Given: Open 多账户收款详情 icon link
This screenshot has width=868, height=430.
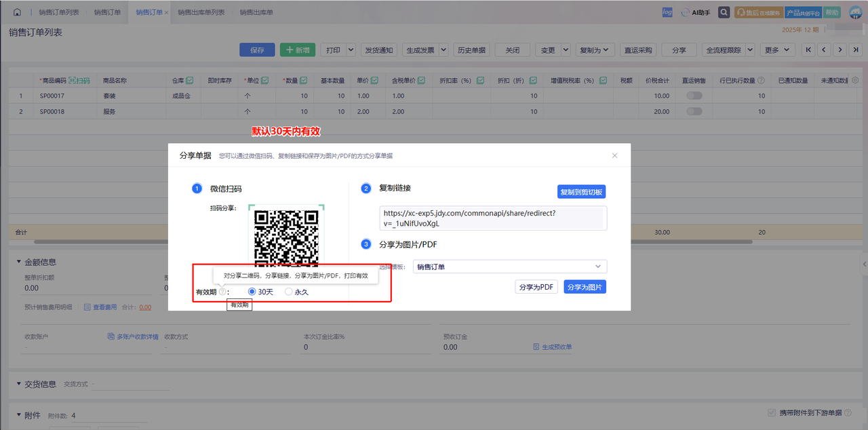Looking at the screenshot, I should tap(133, 336).
